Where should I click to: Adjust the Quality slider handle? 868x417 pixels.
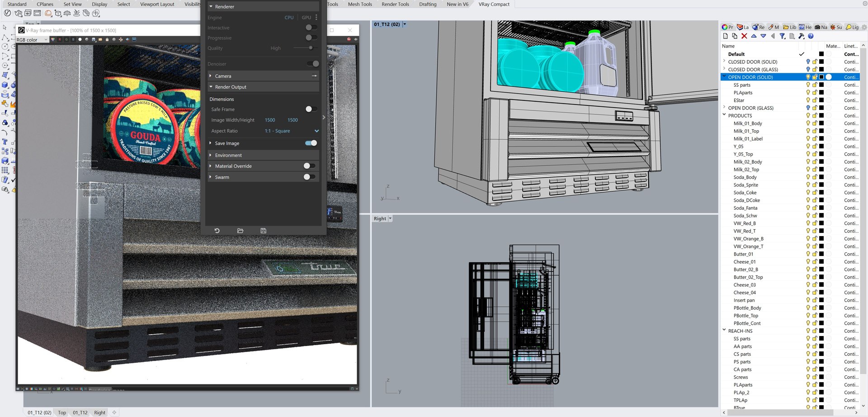(311, 48)
